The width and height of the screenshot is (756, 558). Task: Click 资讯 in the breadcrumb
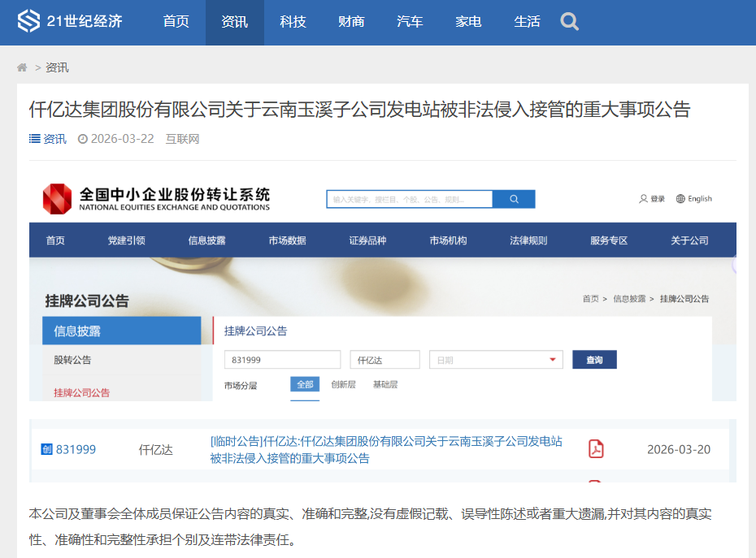[57, 67]
